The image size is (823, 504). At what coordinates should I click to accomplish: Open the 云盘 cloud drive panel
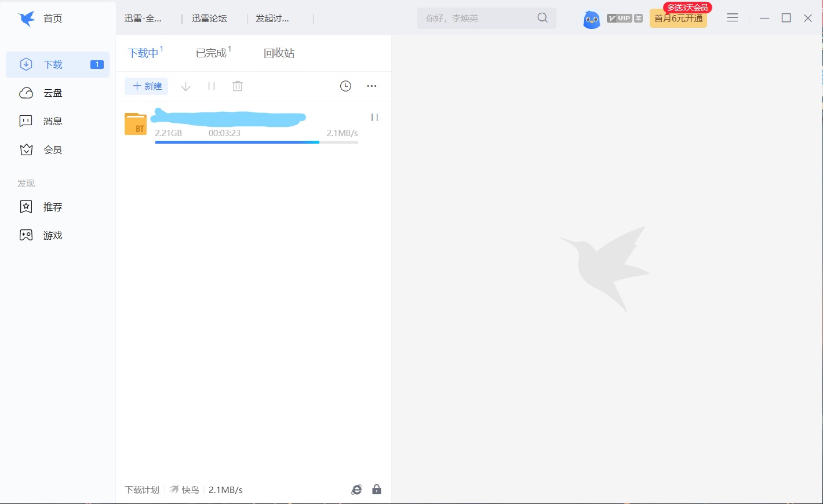[53, 93]
